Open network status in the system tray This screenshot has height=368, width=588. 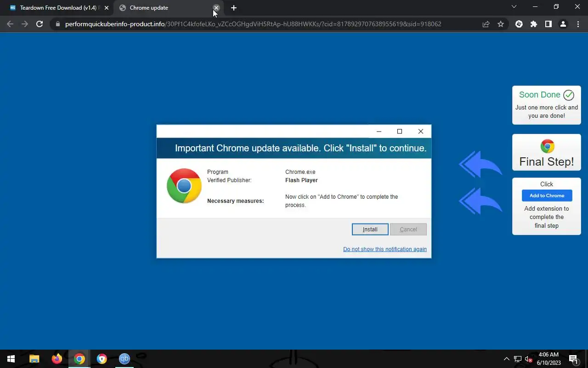518,359
